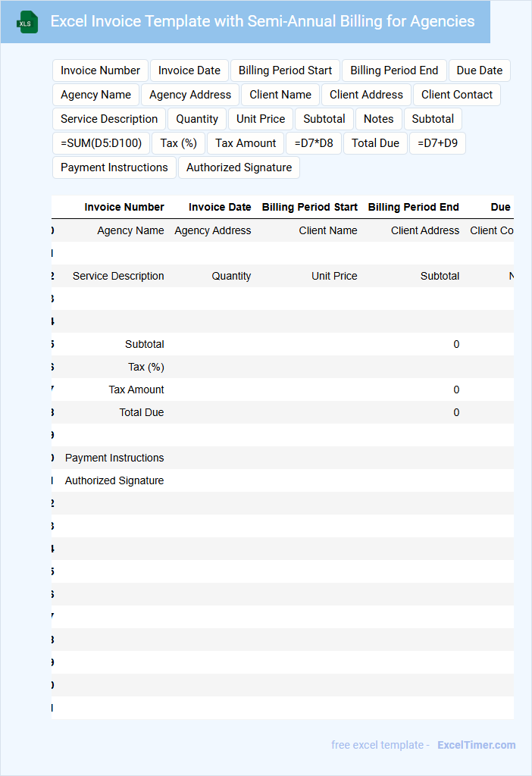The image size is (532, 776).
Task: Select the Billing Period Start column header
Action: (x=310, y=207)
